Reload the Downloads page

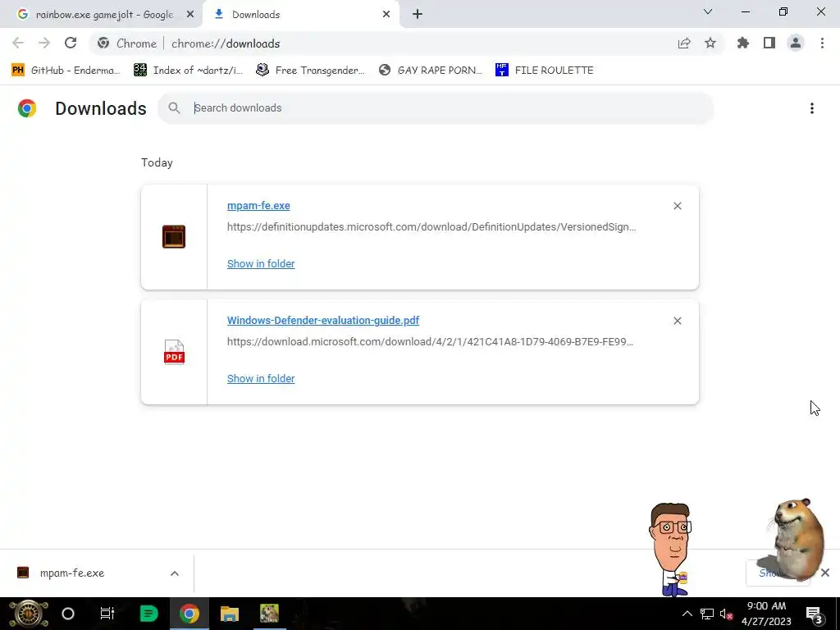(x=71, y=43)
